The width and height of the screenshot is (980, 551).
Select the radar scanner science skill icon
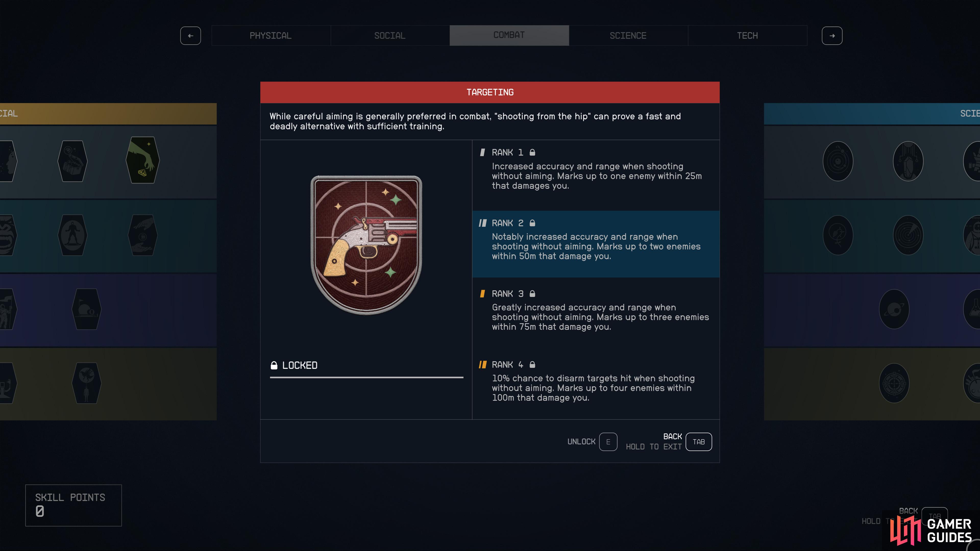click(x=908, y=235)
